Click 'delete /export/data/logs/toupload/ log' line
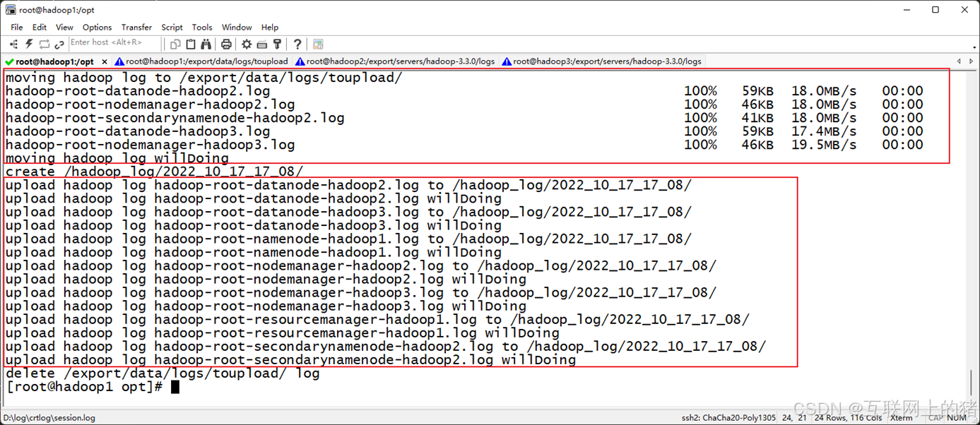The height and width of the screenshot is (425, 980). point(163,373)
